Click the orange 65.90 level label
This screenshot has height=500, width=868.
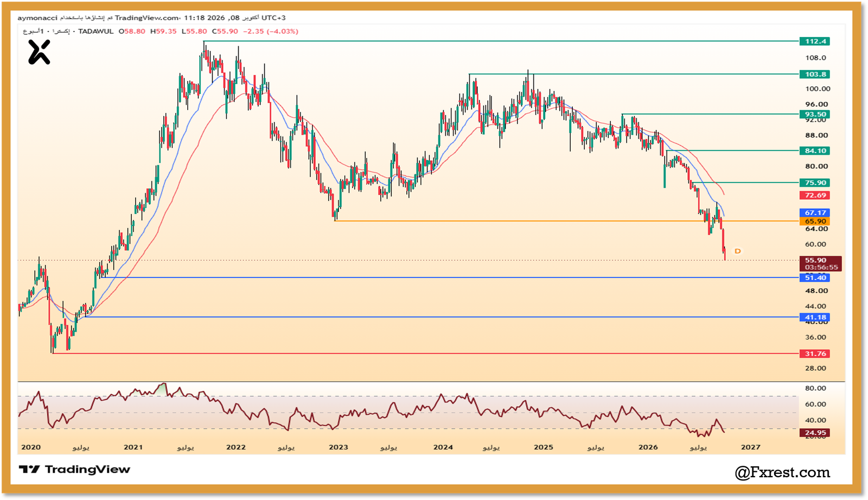(815, 221)
